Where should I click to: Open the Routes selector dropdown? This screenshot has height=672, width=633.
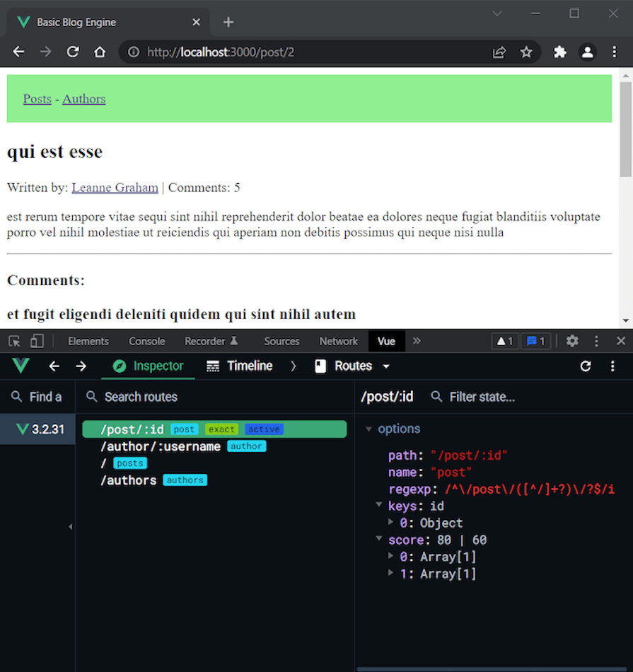[385, 366]
